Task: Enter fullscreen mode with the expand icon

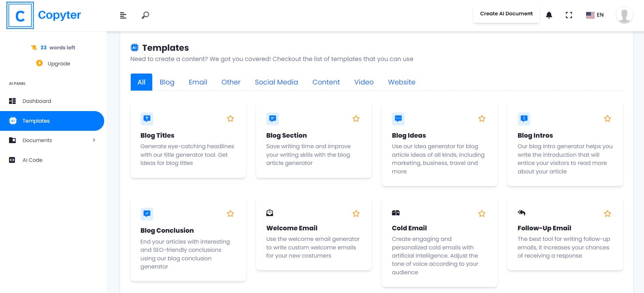Action: pos(569,15)
